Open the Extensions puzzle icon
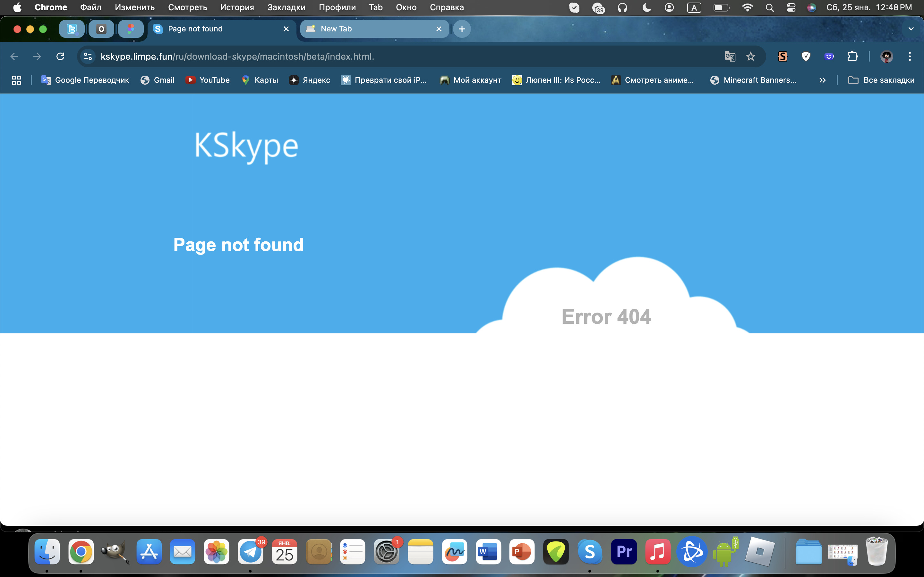The width and height of the screenshot is (924, 577). click(852, 56)
